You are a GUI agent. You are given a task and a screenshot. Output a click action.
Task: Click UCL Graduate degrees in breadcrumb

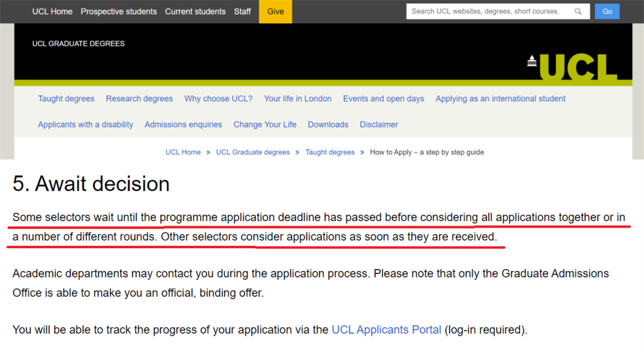(253, 152)
